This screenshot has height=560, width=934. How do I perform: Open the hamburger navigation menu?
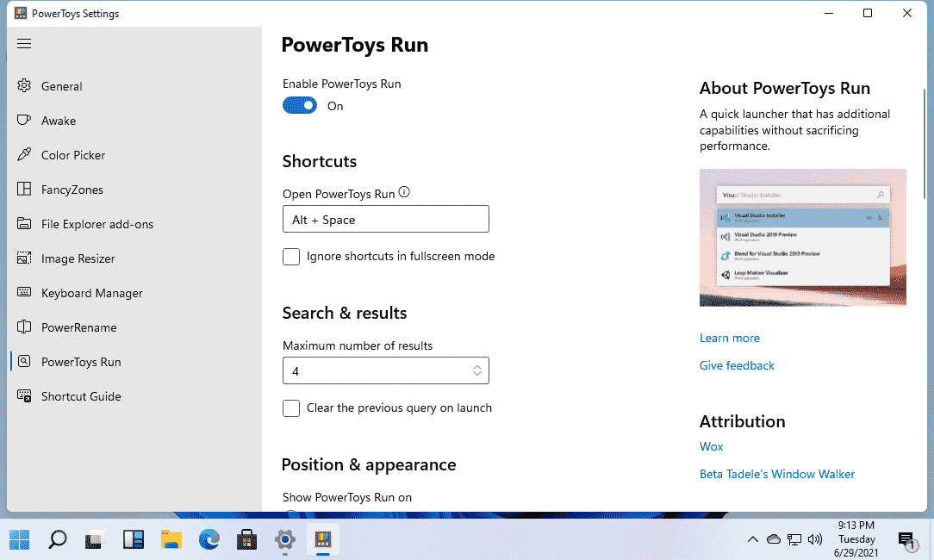[24, 44]
